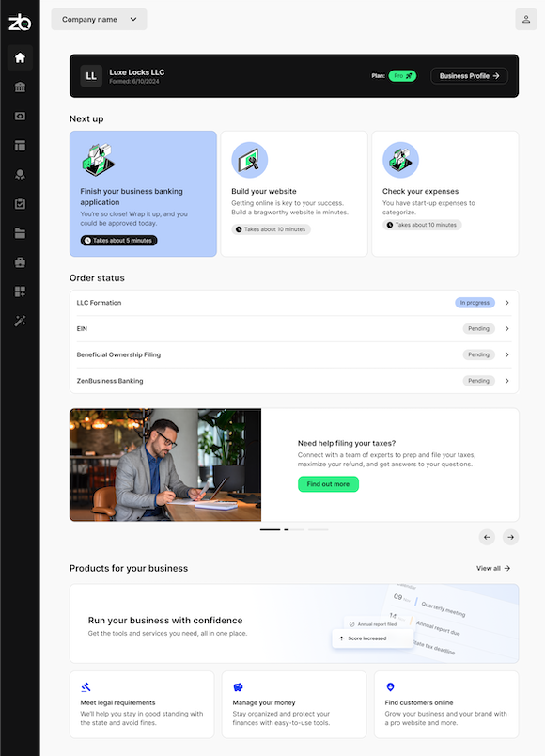Image resolution: width=545 pixels, height=756 pixels.
Task: Open the Build your website card title
Action: tap(264, 192)
